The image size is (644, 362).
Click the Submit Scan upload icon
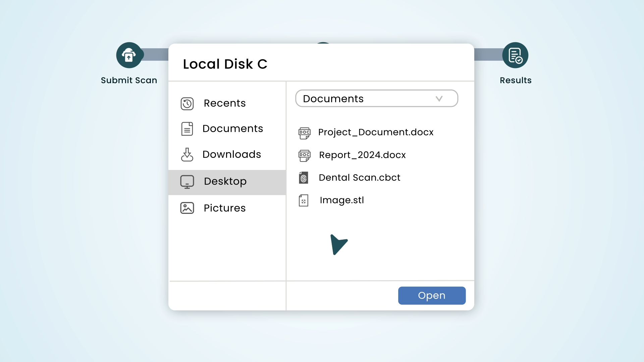click(129, 55)
